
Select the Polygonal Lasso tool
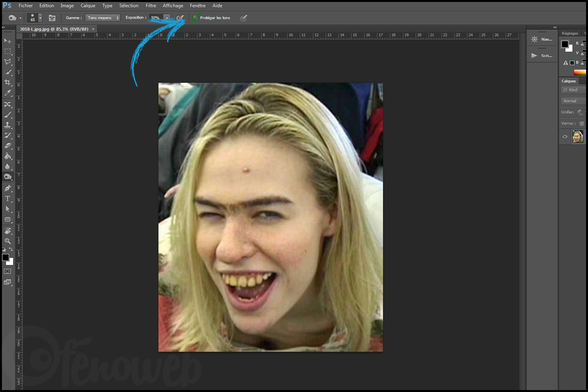(7, 62)
